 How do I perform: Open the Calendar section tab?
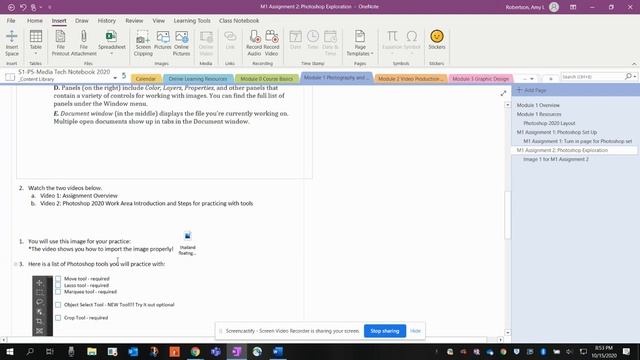tap(146, 79)
